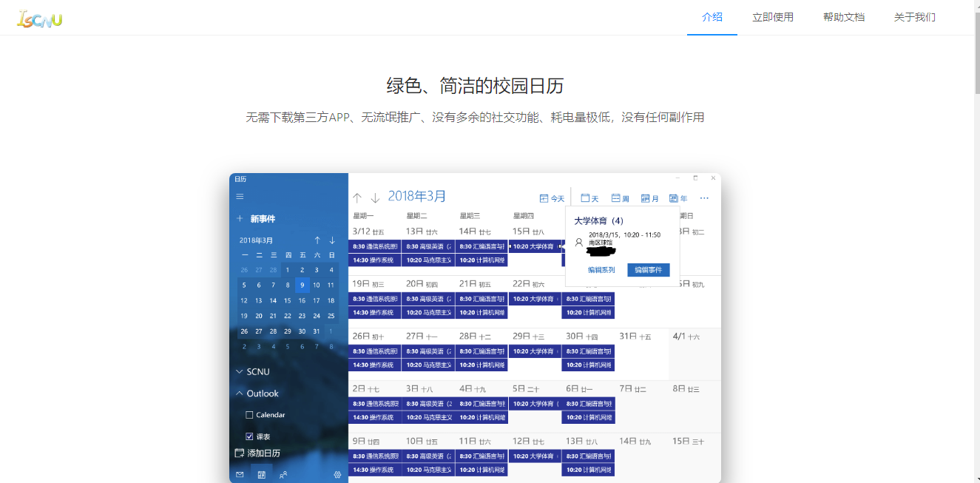This screenshot has height=483, width=980.
Task: Select day 15 in the mini calendar
Action: tap(288, 300)
